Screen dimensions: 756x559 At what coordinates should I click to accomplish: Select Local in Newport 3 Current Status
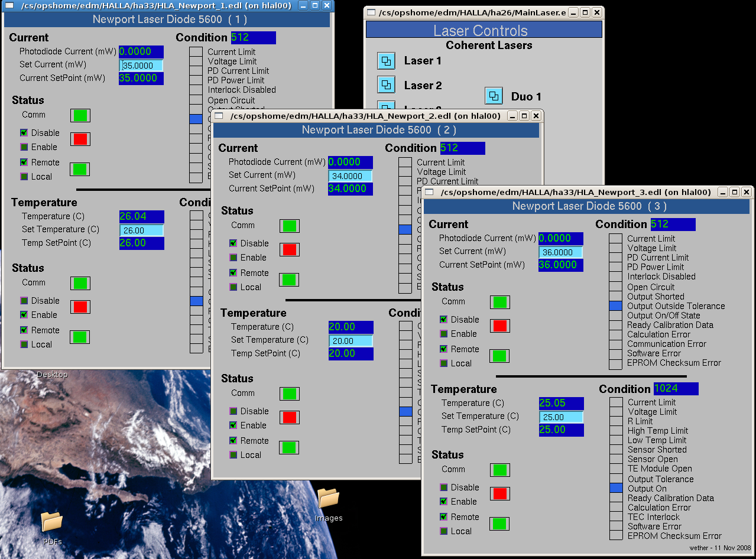tap(444, 363)
